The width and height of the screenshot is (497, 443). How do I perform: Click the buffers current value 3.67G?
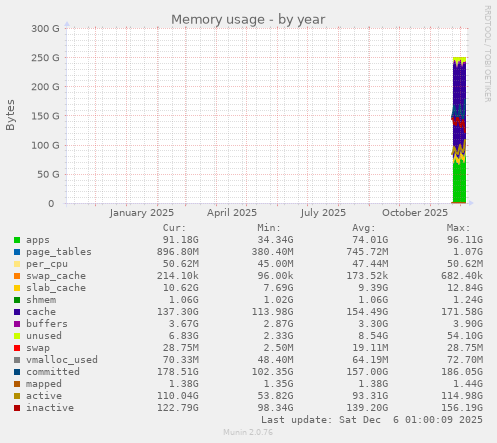coord(183,324)
